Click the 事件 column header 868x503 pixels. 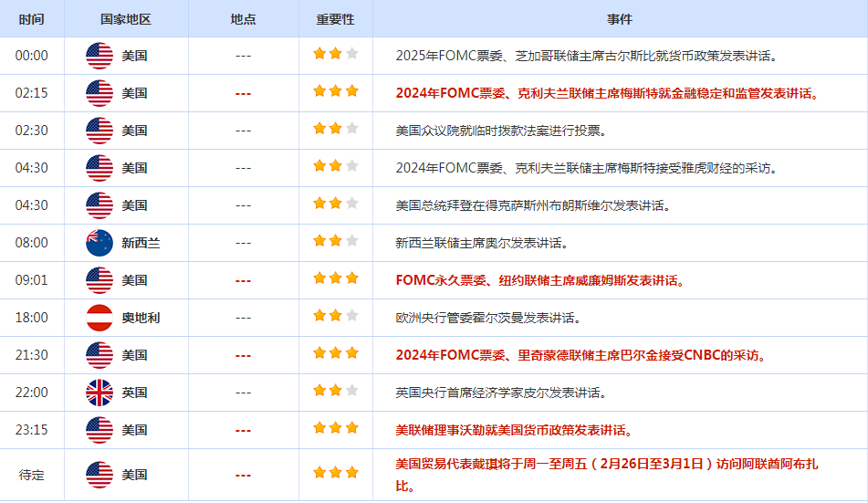pos(620,19)
